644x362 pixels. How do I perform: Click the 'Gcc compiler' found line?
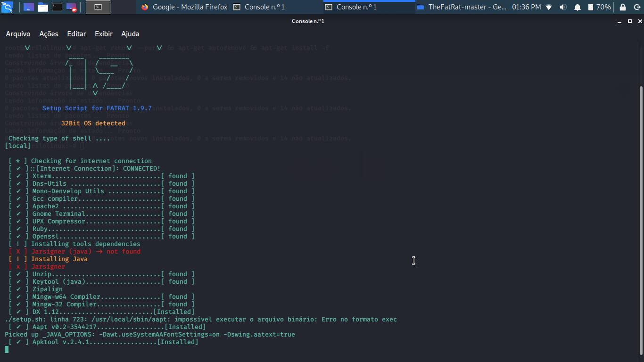[x=101, y=198]
